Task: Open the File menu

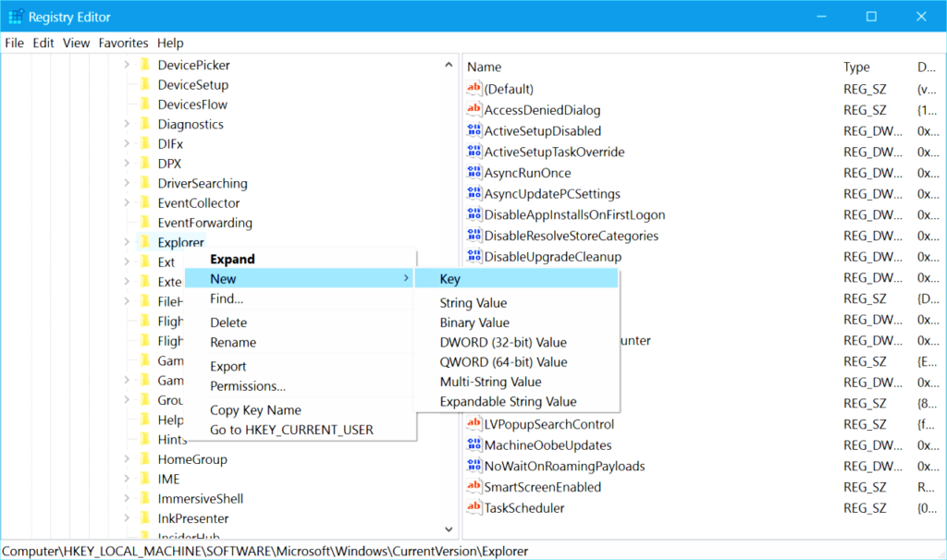Action: point(15,43)
